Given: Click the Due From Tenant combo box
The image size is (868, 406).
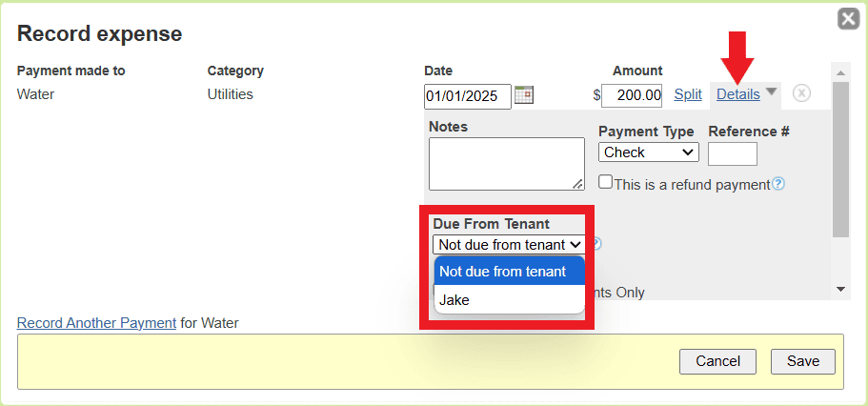Looking at the screenshot, I should click(x=508, y=244).
